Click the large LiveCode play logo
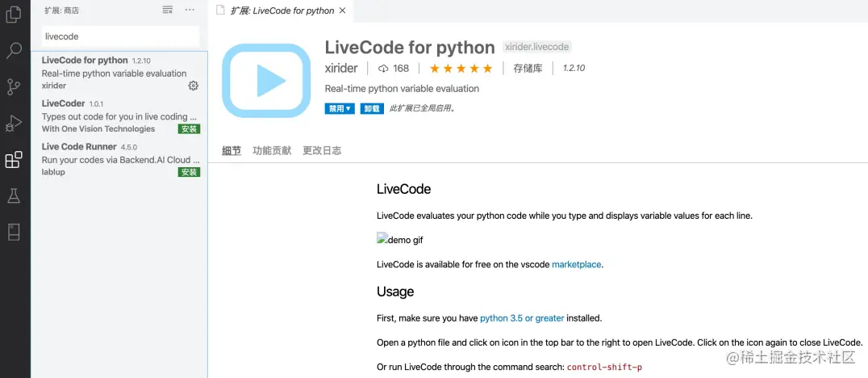868x378 pixels. (x=266, y=81)
